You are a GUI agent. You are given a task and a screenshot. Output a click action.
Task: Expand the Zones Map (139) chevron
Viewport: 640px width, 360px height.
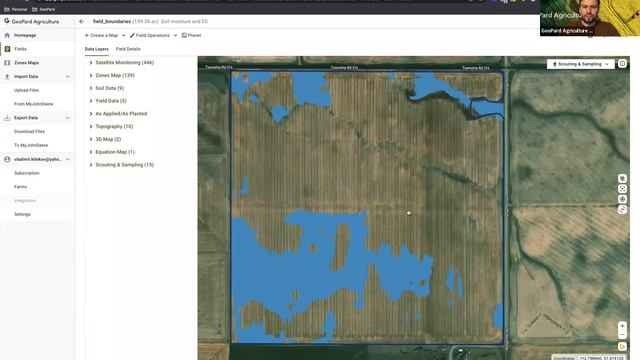pyautogui.click(x=91, y=76)
